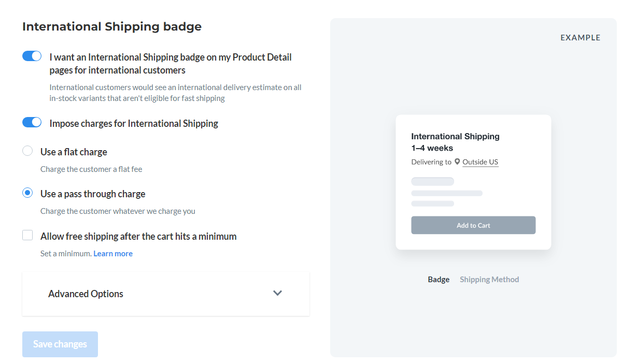Disable the Impose charges for International Shipping switch
636x364 pixels.
[x=32, y=122]
